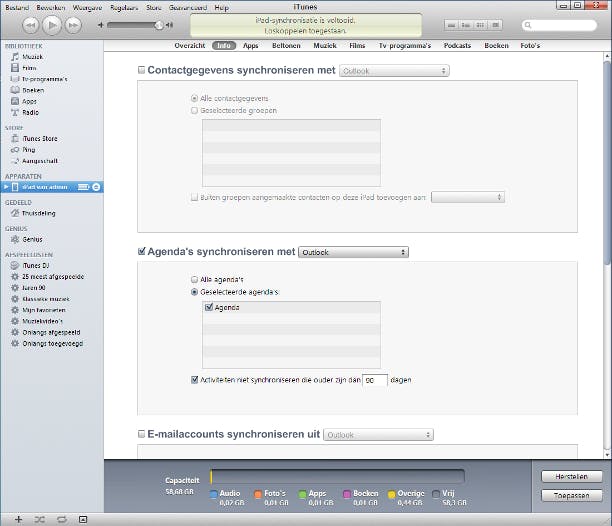Click the search field
The width and height of the screenshot is (612, 526).
559,25
